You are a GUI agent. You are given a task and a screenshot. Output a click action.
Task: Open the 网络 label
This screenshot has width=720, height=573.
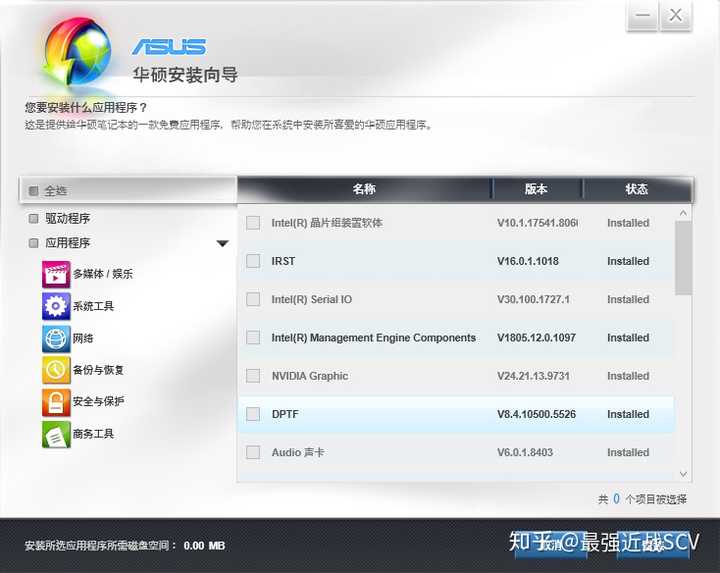(83, 338)
